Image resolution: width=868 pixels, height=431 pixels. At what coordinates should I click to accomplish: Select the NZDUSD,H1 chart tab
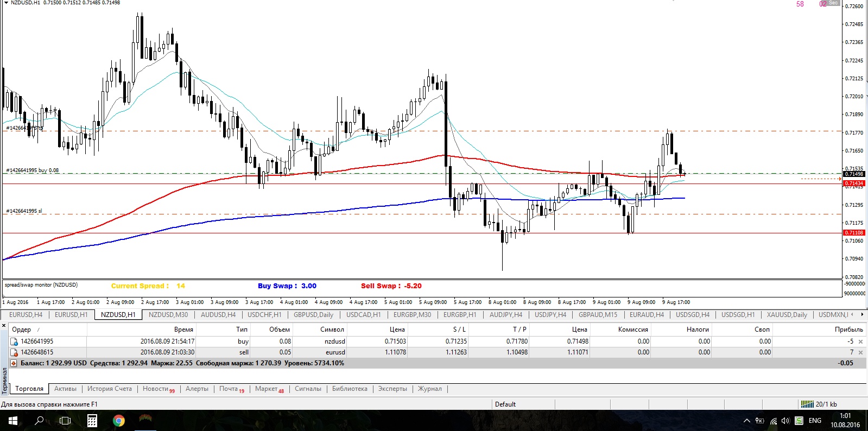[x=118, y=315]
